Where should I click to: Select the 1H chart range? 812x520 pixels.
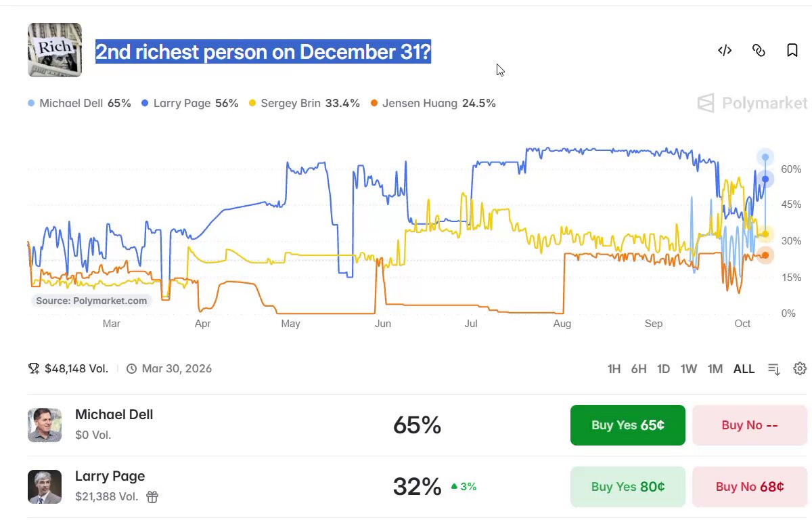click(x=614, y=369)
